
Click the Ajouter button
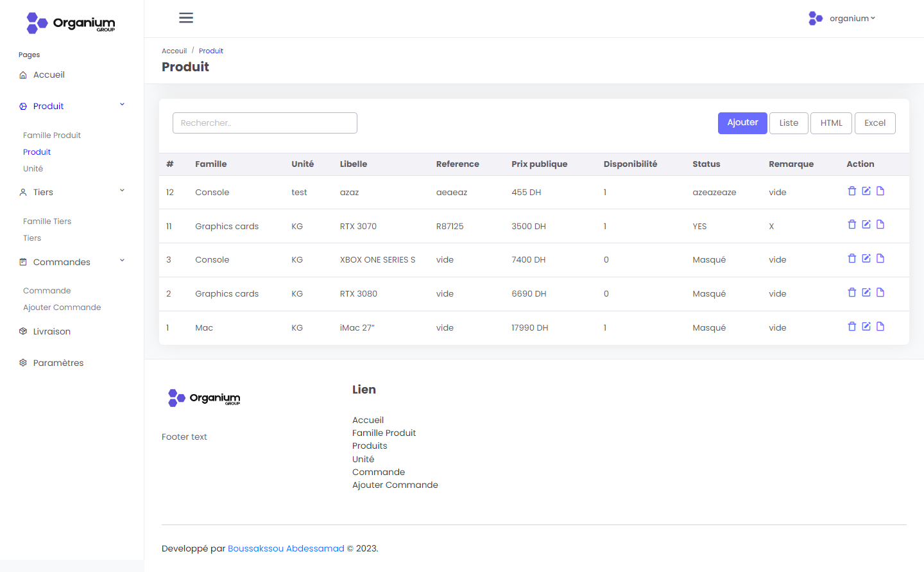point(742,123)
